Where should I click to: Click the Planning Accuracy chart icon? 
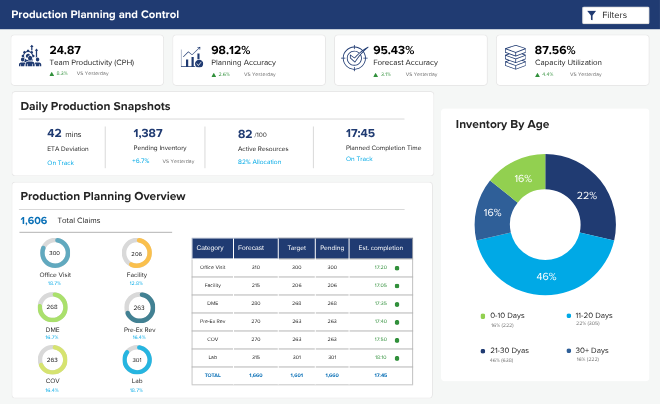pos(192,57)
